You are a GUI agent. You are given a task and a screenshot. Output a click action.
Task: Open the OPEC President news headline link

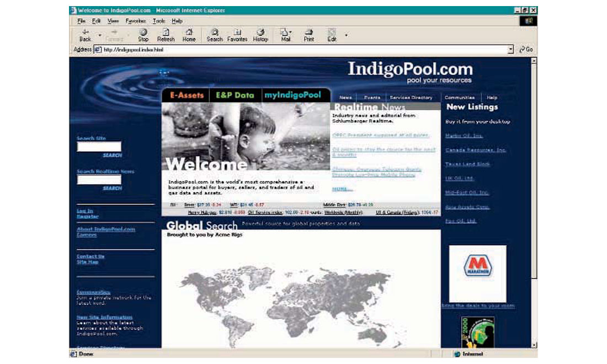[x=381, y=135]
